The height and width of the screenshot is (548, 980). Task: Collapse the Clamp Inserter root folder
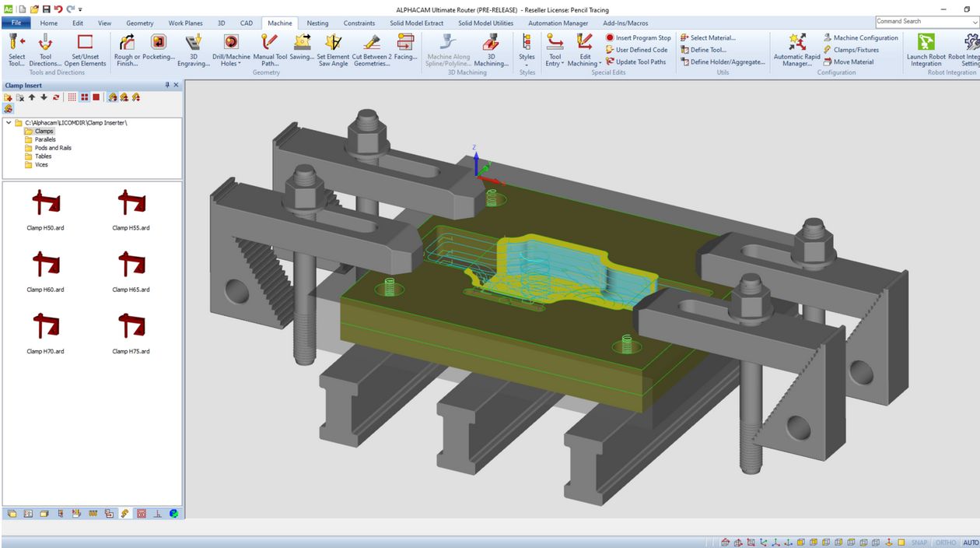click(x=9, y=123)
